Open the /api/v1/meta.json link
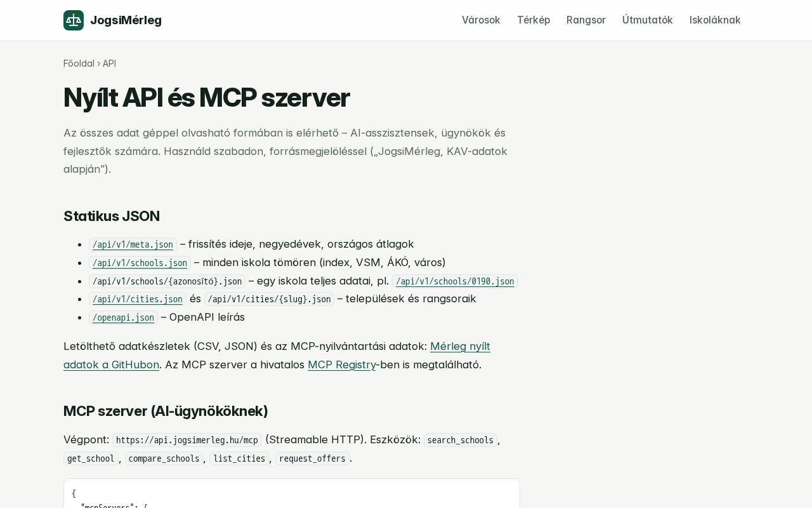Image resolution: width=812 pixels, height=508 pixels. 133,244
